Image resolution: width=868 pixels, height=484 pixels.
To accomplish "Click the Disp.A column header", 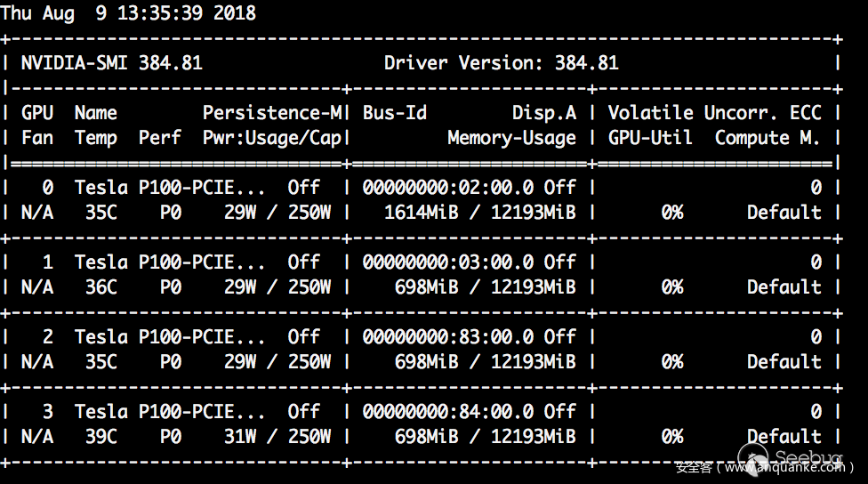I will tap(543, 113).
